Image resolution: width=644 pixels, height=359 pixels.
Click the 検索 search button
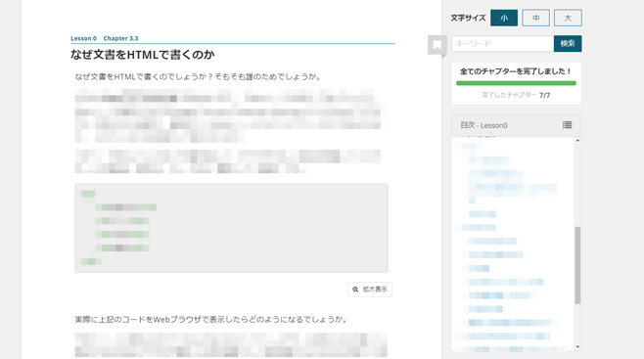[x=568, y=43]
